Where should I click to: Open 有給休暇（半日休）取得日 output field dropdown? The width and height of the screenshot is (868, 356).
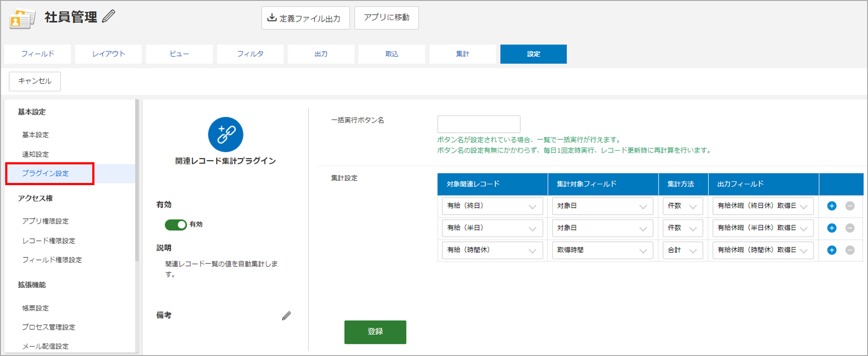coord(763,228)
